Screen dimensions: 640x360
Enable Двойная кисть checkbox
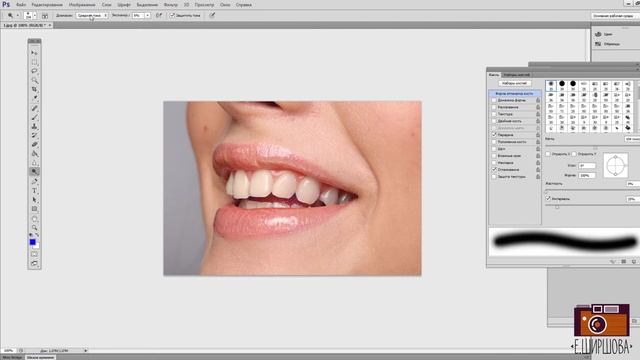[494, 121]
